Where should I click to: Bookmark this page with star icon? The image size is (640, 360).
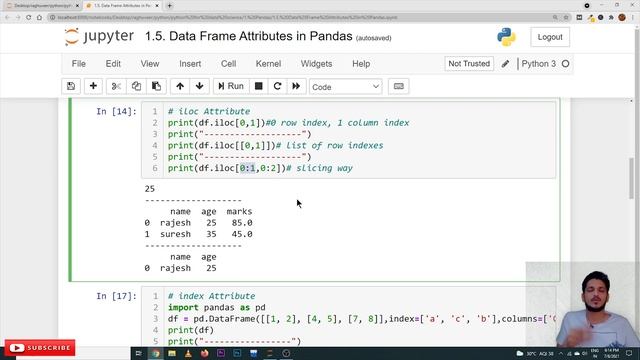pos(566,18)
